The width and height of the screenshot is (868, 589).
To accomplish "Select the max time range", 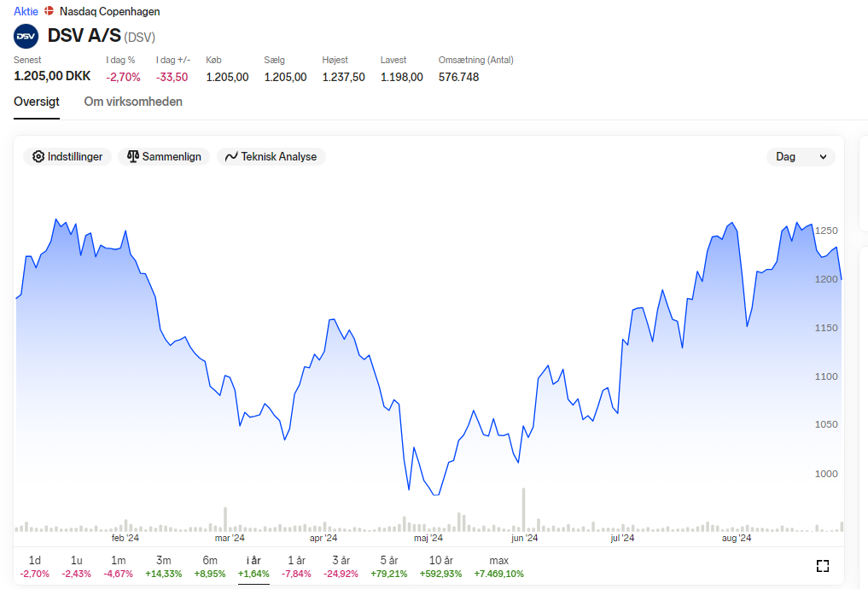I will pyautogui.click(x=498, y=566).
